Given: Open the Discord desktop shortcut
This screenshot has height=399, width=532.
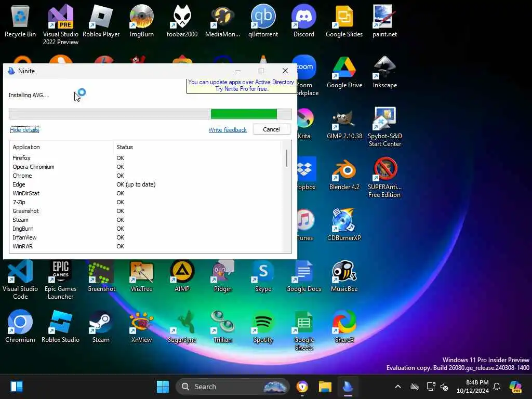Looking at the screenshot, I should pos(303,21).
